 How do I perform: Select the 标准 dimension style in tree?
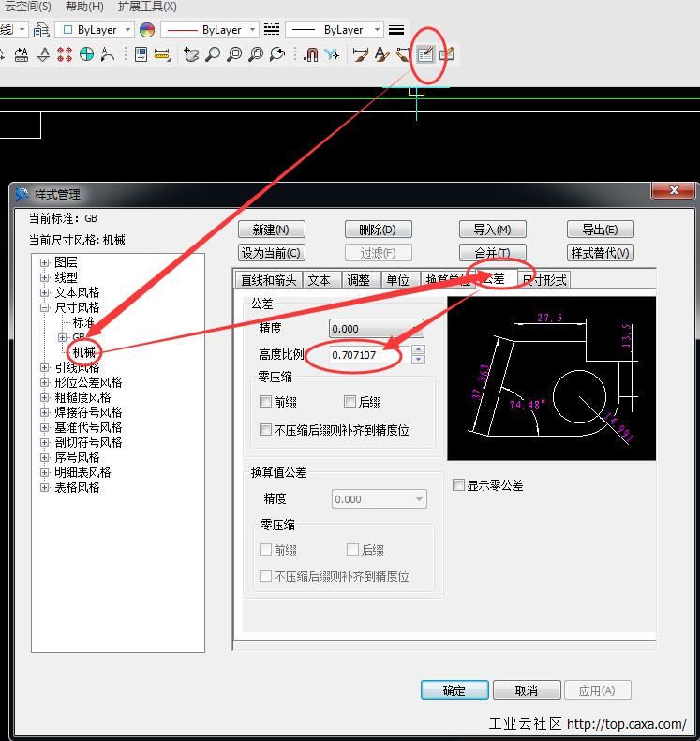(x=83, y=323)
